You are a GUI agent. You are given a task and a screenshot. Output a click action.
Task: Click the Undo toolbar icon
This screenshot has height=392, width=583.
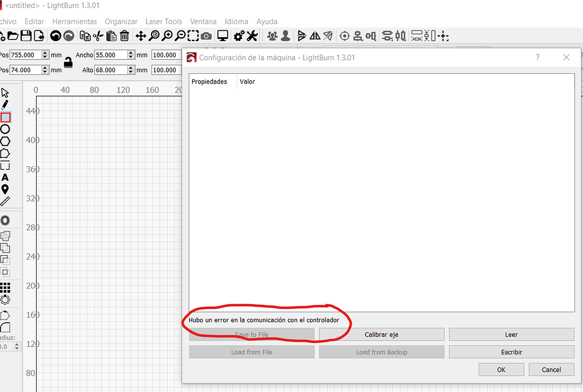pyautogui.click(x=55, y=35)
